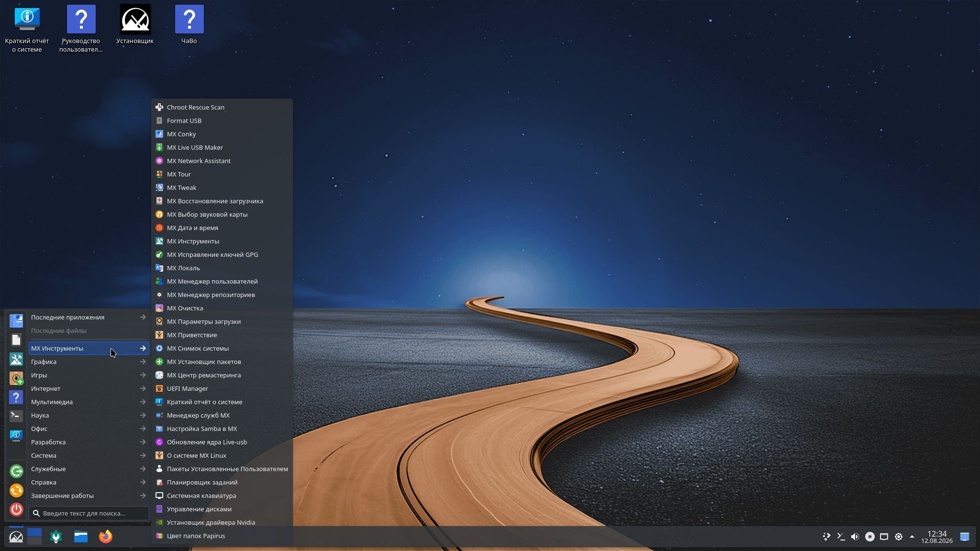This screenshot has height=551, width=980.
Task: Open the green wrench gear taskbar icon
Action: click(56, 537)
